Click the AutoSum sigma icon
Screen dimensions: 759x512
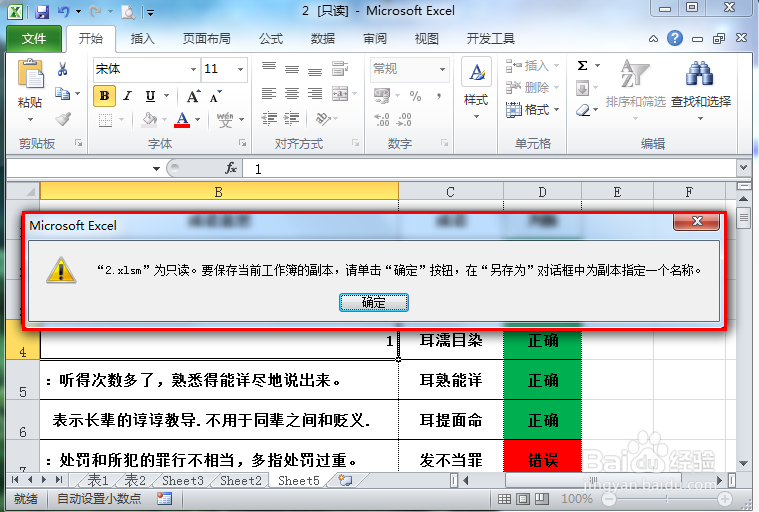click(x=582, y=65)
